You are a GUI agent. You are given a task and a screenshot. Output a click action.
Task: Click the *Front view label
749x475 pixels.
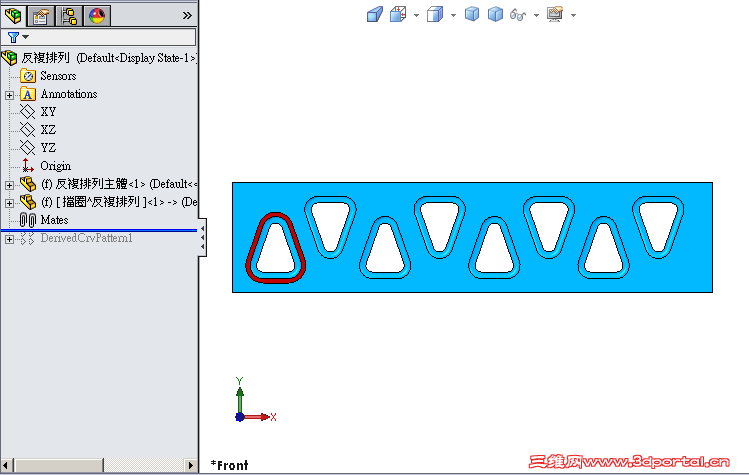coord(229,465)
